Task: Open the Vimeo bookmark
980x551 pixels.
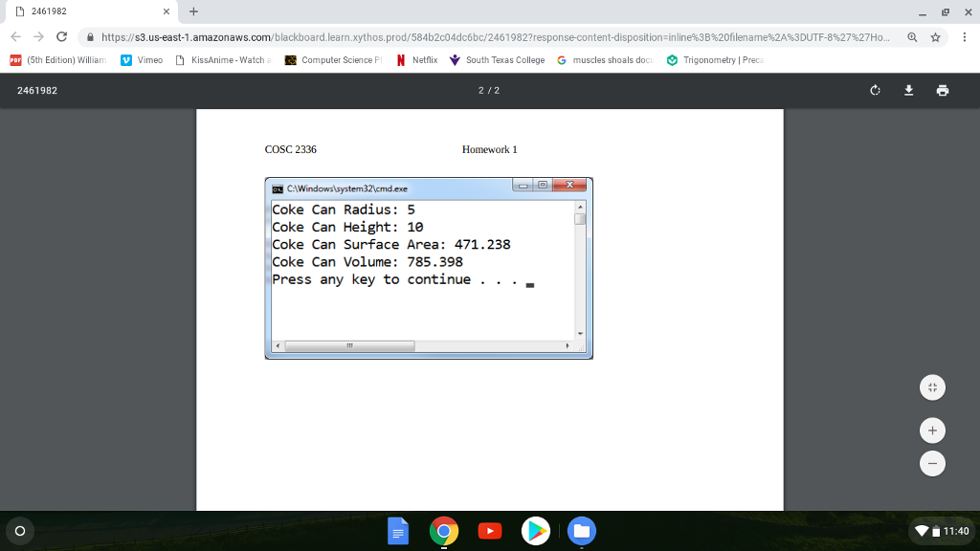Action: click(x=142, y=60)
